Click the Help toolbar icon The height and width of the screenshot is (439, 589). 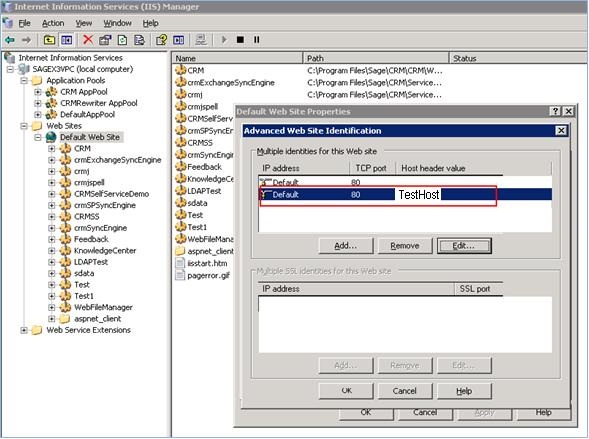point(162,39)
